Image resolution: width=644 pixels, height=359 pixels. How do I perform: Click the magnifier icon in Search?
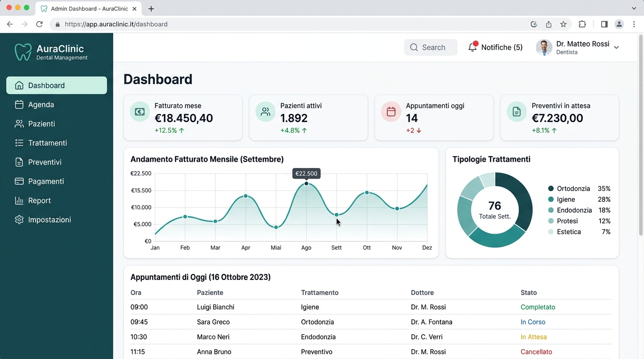[414, 47]
